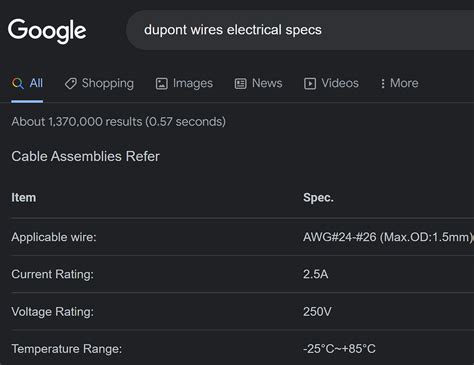Switch to the Shopping tab
Image resolution: width=474 pixels, height=365 pixels.
pos(99,83)
